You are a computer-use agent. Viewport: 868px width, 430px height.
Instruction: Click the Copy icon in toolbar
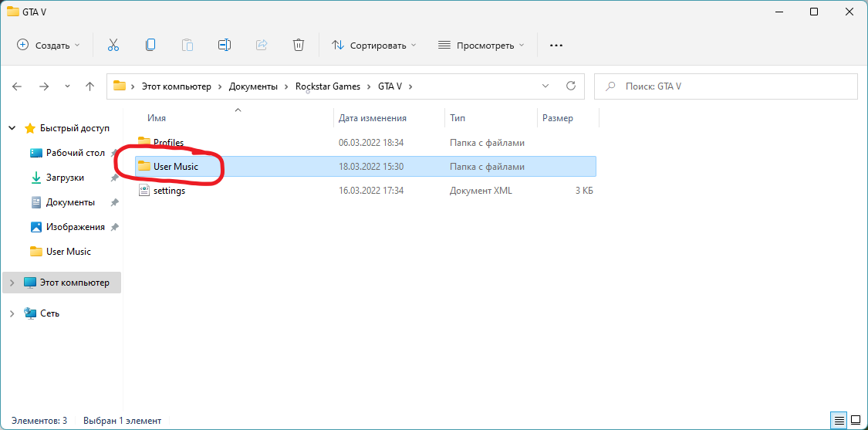click(150, 46)
